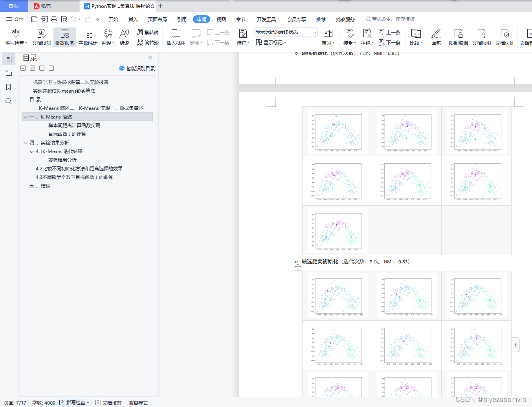Switch to the 章节 ribbon tab
532x407 pixels.
(241, 19)
